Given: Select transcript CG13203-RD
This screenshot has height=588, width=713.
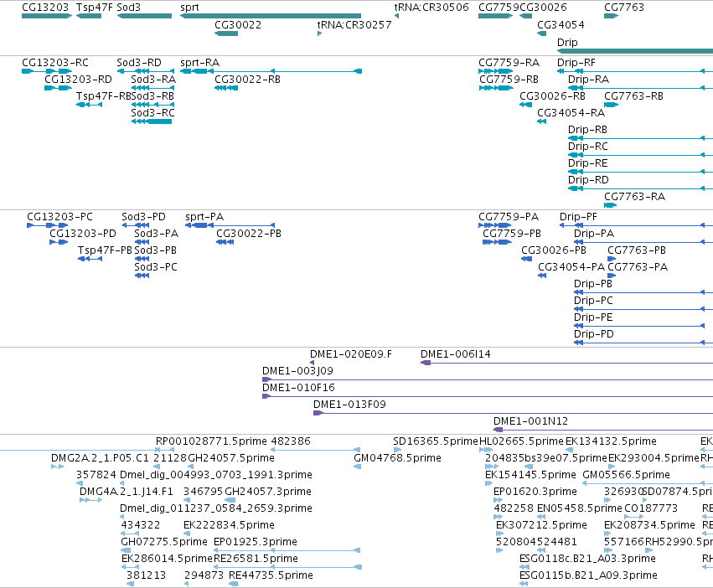Looking at the screenshot, I should pyautogui.click(x=78, y=80).
